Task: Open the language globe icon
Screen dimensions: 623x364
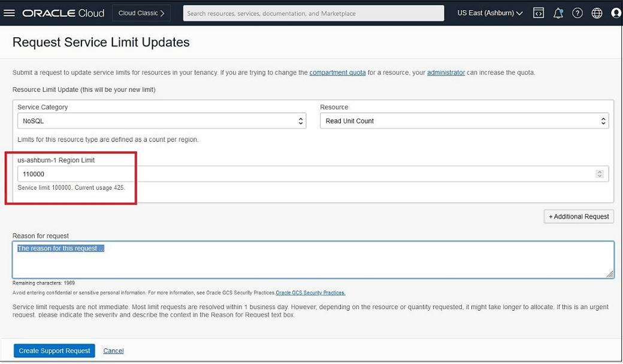Action: click(597, 13)
